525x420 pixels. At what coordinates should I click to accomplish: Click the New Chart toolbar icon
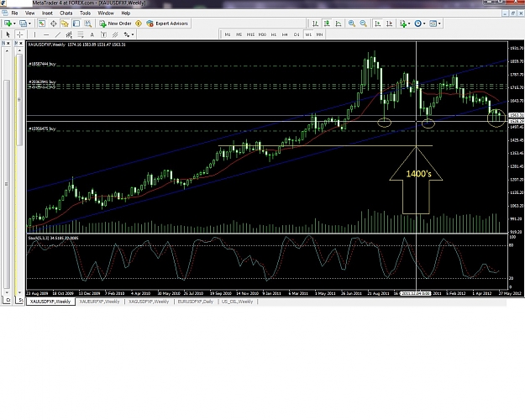coord(8,24)
